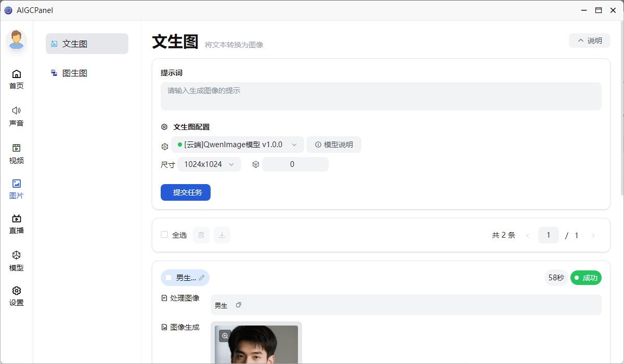This screenshot has height=364, width=624.
Task: Click the copy icon beside 男生 prompt
Action: pyautogui.click(x=239, y=305)
